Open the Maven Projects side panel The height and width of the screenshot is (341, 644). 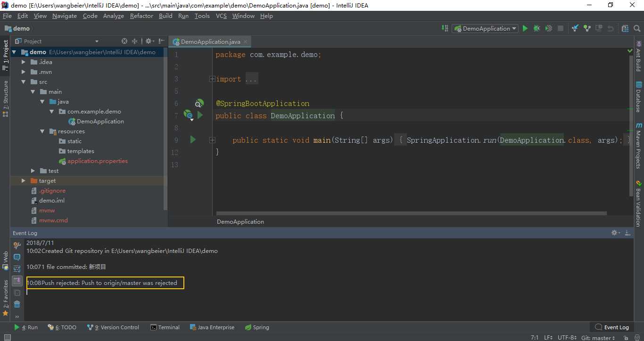tap(639, 146)
